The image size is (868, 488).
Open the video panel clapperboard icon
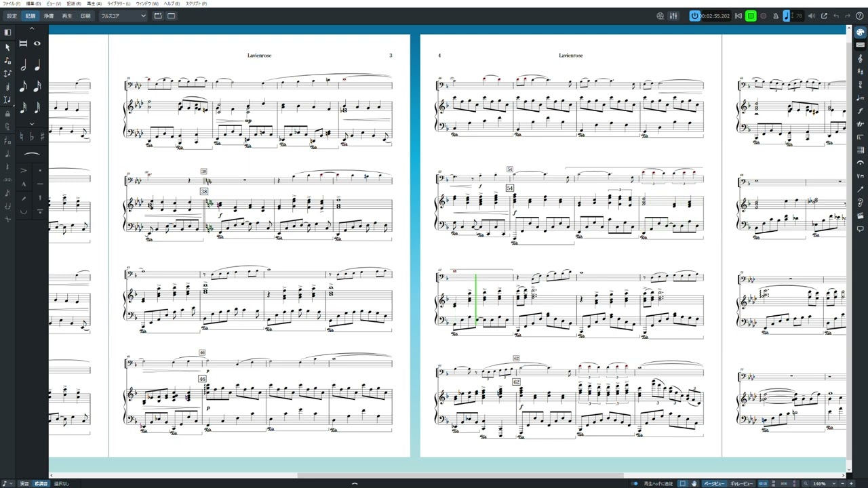point(860,216)
